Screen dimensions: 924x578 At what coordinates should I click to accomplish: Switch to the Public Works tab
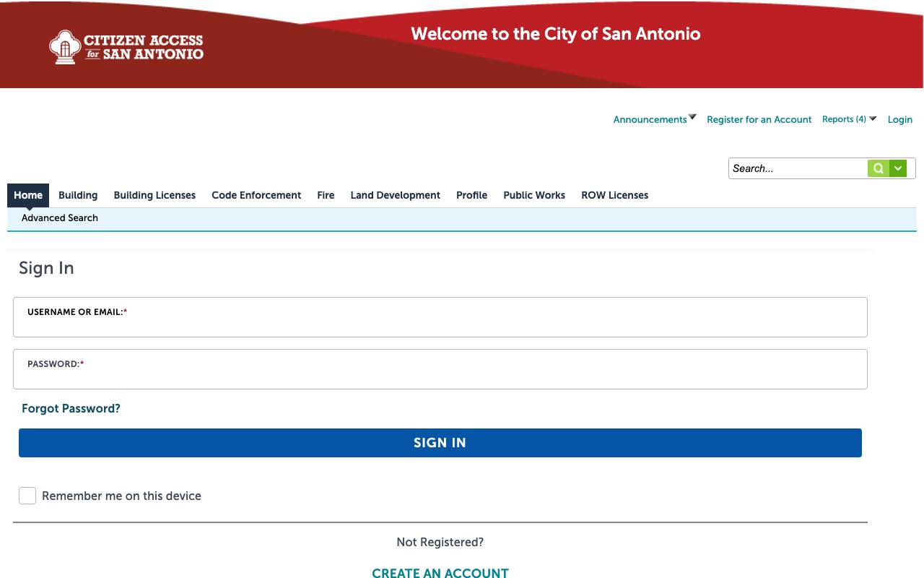tap(534, 195)
